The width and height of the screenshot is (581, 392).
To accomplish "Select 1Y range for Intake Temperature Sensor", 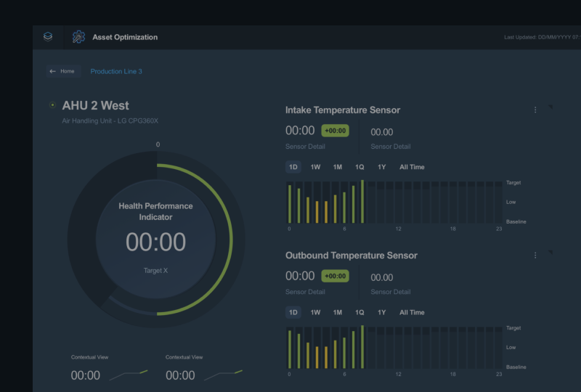I will (382, 167).
